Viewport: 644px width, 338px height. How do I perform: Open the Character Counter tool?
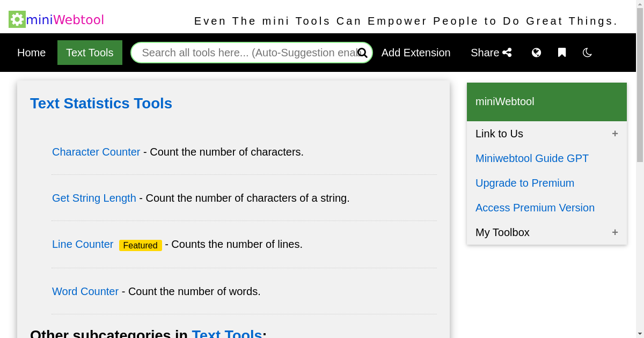click(x=96, y=152)
